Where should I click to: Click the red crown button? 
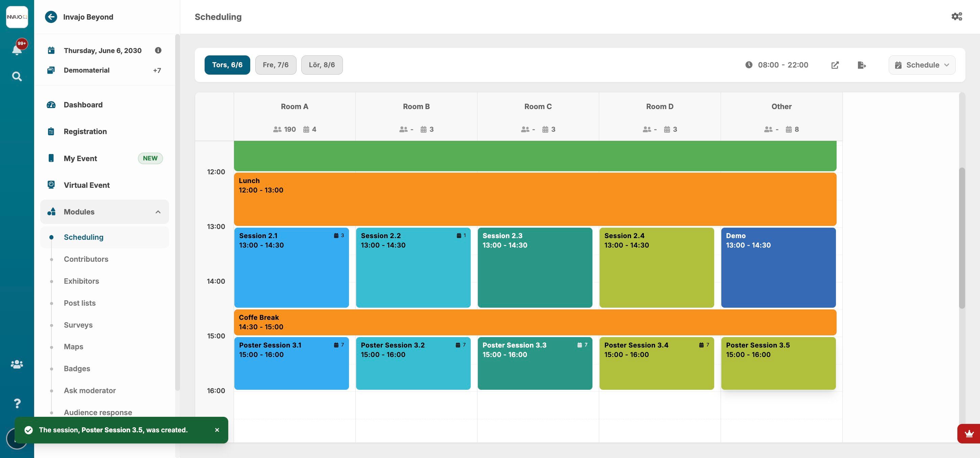969,433
